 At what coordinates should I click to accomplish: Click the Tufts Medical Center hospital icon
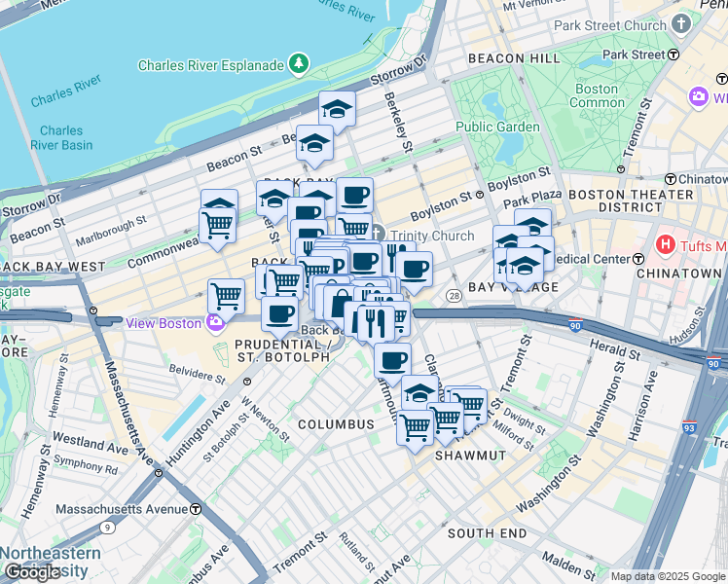click(x=666, y=245)
